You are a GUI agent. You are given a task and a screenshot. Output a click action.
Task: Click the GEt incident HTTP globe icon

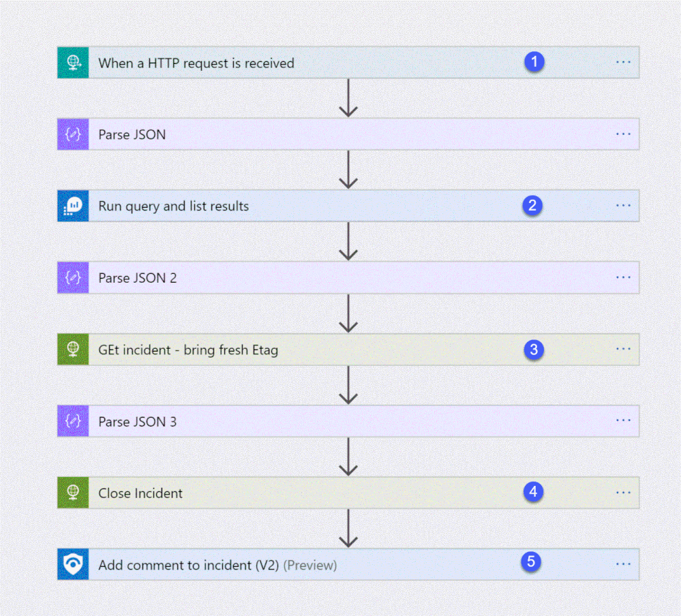(73, 350)
